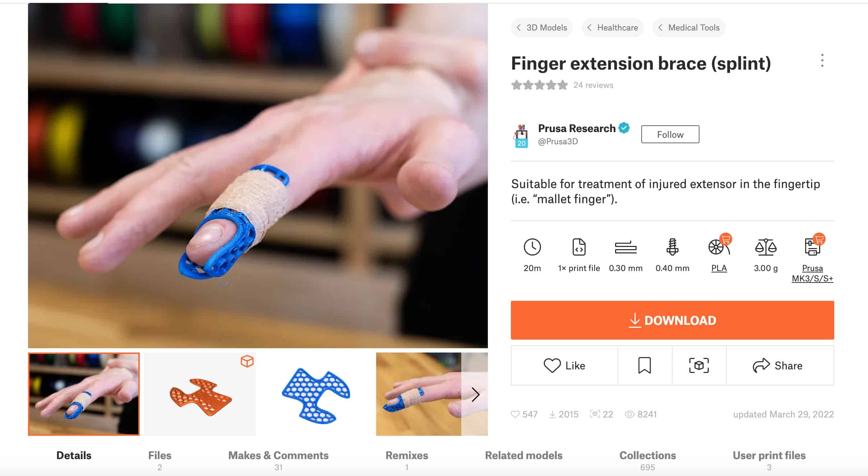Go back to Healthcare category breadcrumb
The image size is (868, 476).
point(613,28)
